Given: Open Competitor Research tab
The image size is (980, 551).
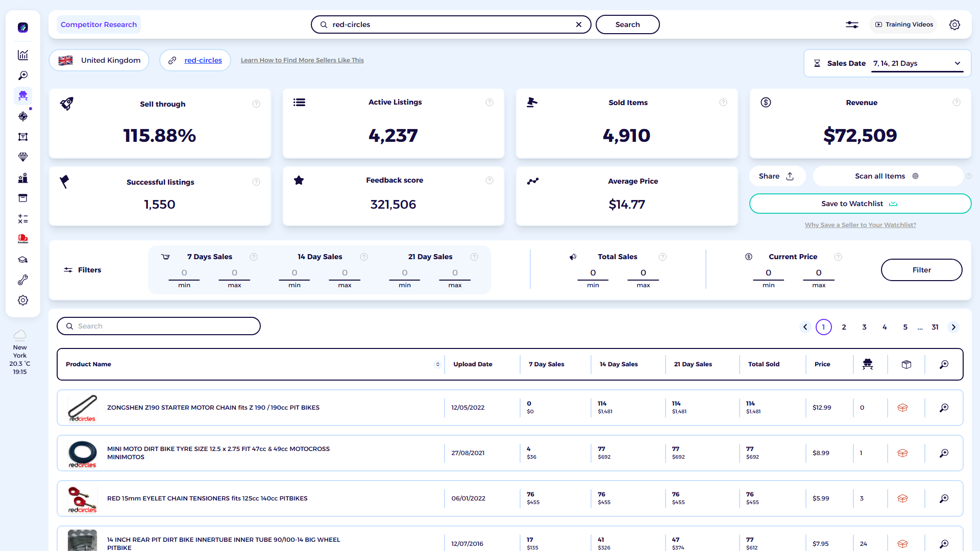Looking at the screenshot, I should pos(99,24).
